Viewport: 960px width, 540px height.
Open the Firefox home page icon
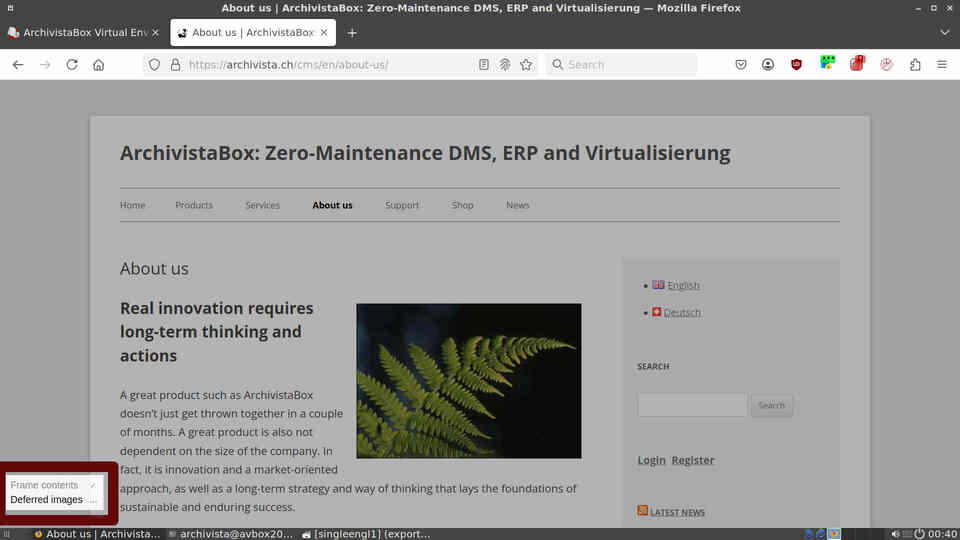tap(99, 64)
